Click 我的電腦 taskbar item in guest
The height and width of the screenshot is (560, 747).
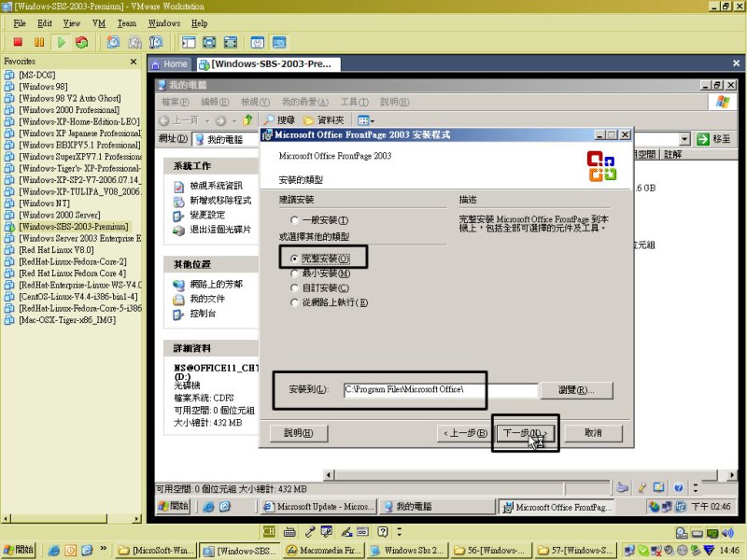coord(436,507)
